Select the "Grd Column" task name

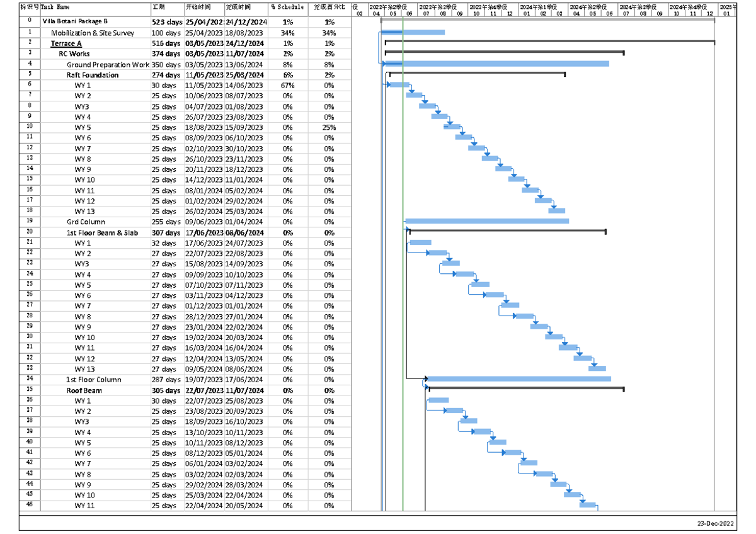pyautogui.click(x=86, y=222)
